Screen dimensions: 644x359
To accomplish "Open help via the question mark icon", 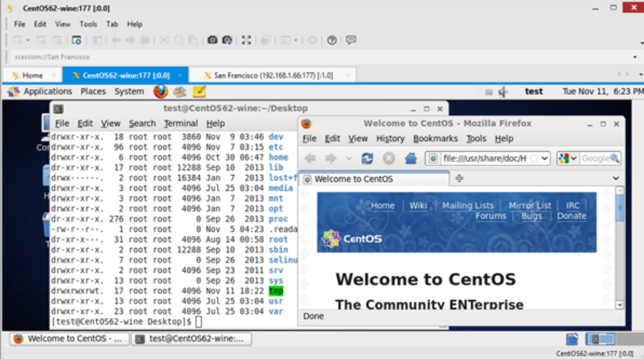I will pos(332,40).
